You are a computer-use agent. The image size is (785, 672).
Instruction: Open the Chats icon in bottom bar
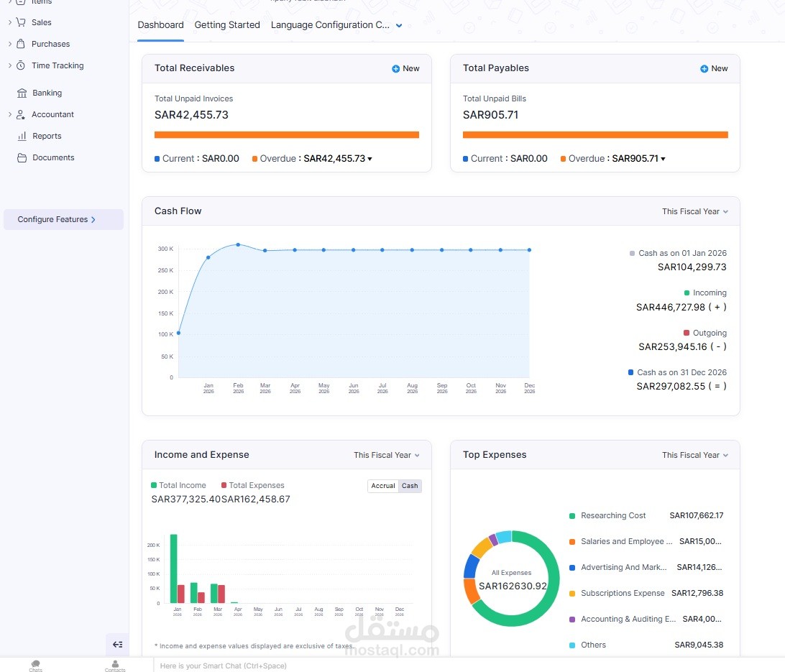pos(35,665)
